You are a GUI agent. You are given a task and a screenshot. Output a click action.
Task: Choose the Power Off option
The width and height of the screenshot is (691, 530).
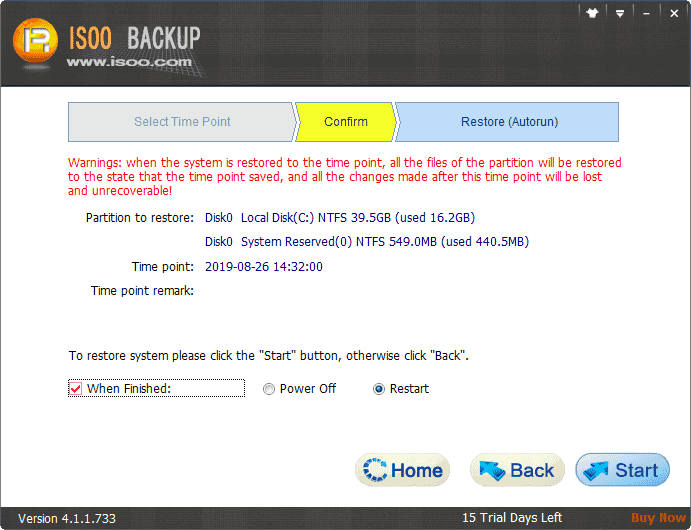click(x=268, y=389)
